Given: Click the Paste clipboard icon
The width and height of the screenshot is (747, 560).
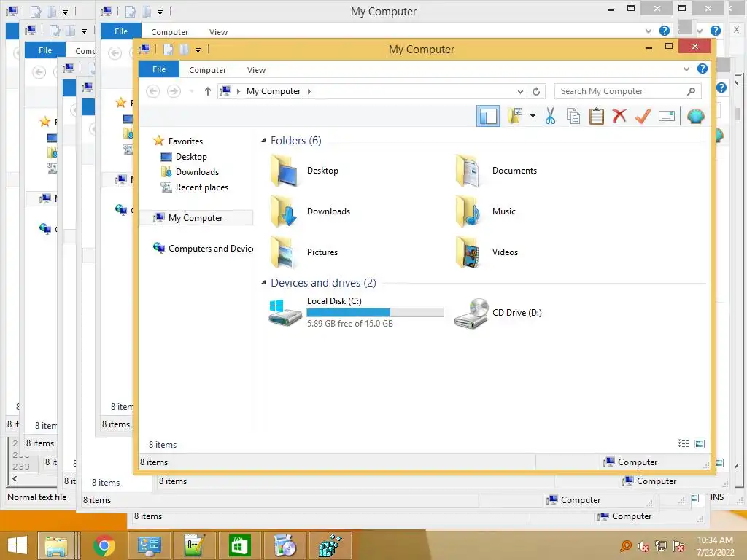Looking at the screenshot, I should (x=597, y=116).
